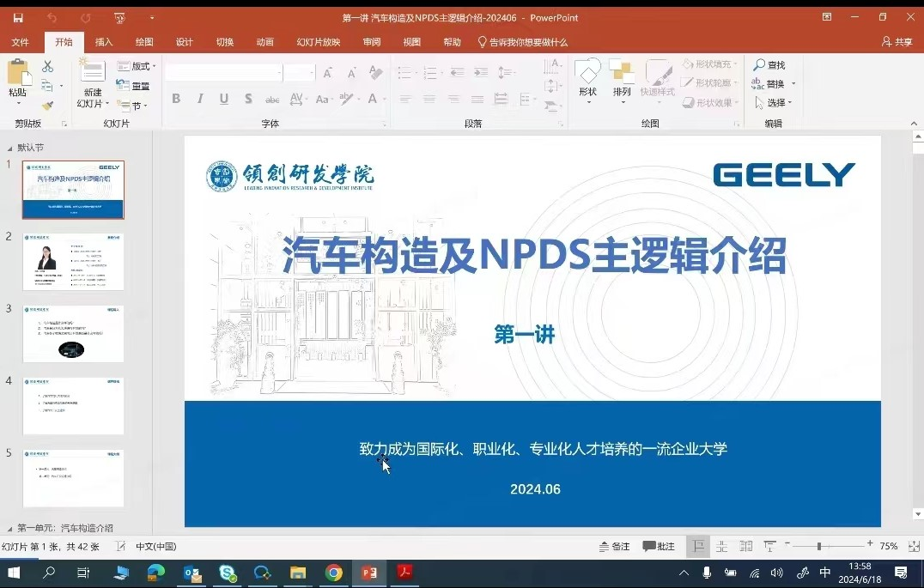Click the Share button
Viewport: 924px width, 588px height.
click(897, 42)
